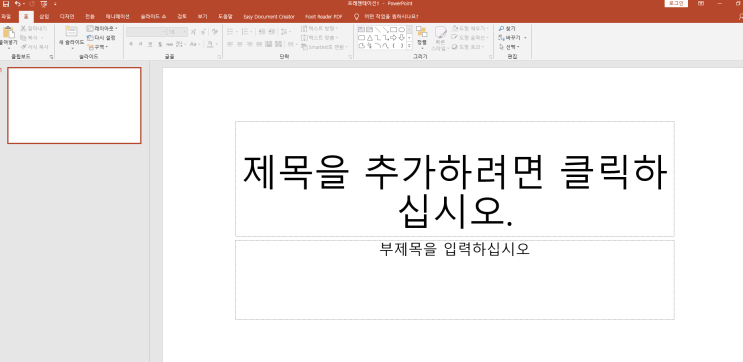
Task: Click the Bullets list icon
Action: tap(229, 32)
